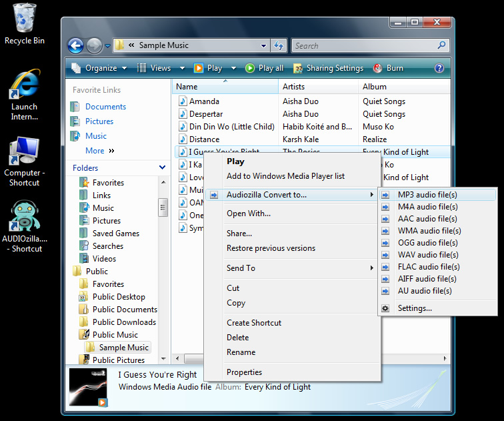The image size is (504, 421).
Task: Click the refresh icon beside address bar
Action: point(279,45)
